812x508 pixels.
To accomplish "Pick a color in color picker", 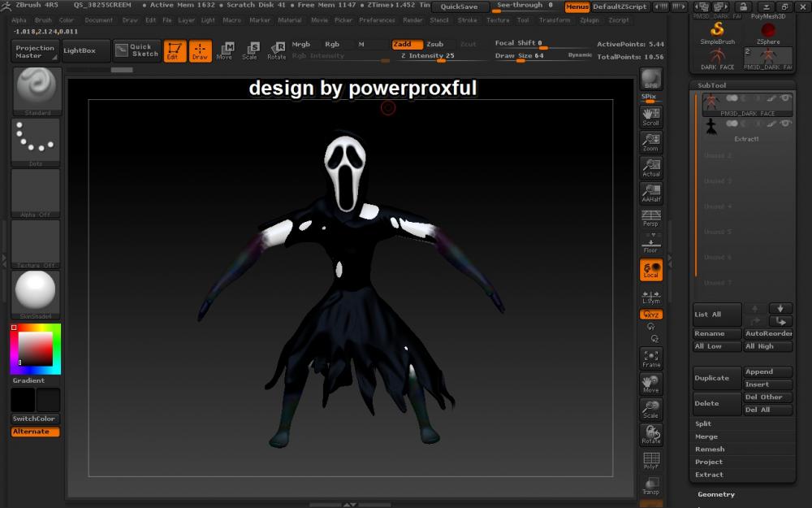I will pyautogui.click(x=36, y=349).
